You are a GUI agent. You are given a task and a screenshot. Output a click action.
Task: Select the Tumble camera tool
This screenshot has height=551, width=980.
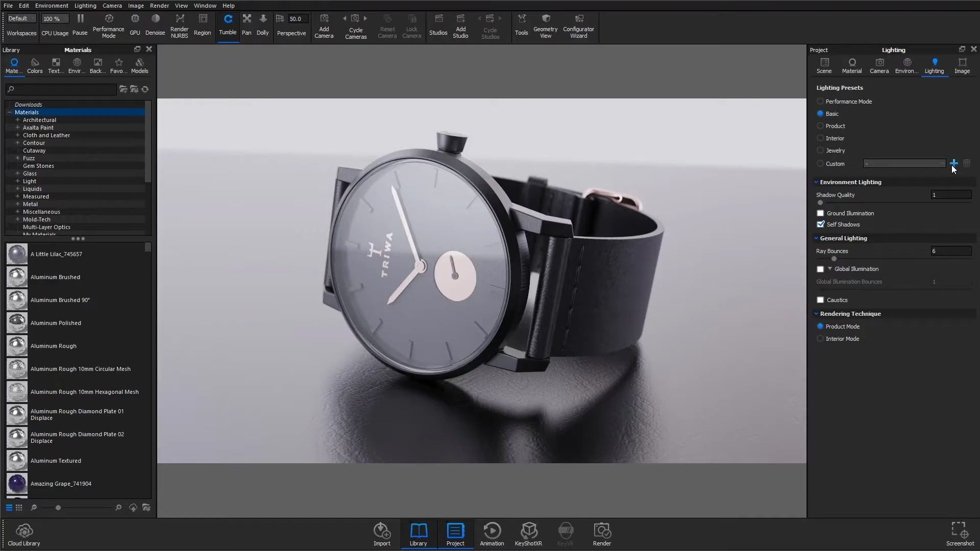click(x=228, y=24)
